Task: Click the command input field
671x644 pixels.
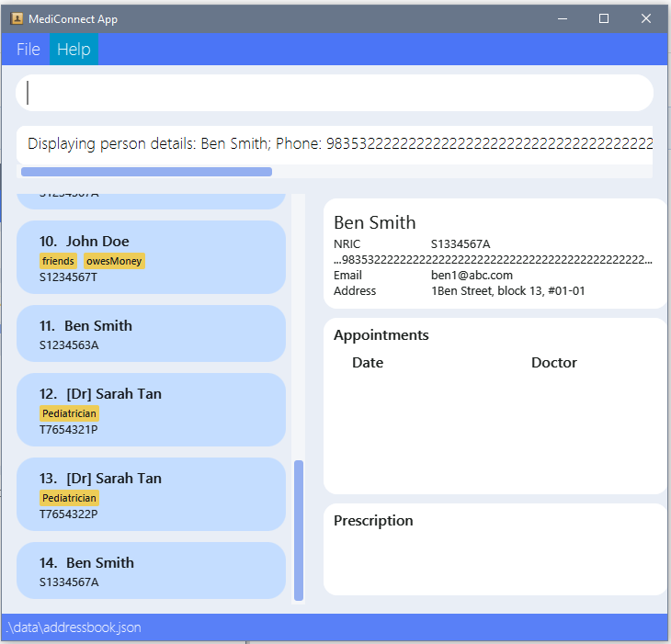Action: 335,93
